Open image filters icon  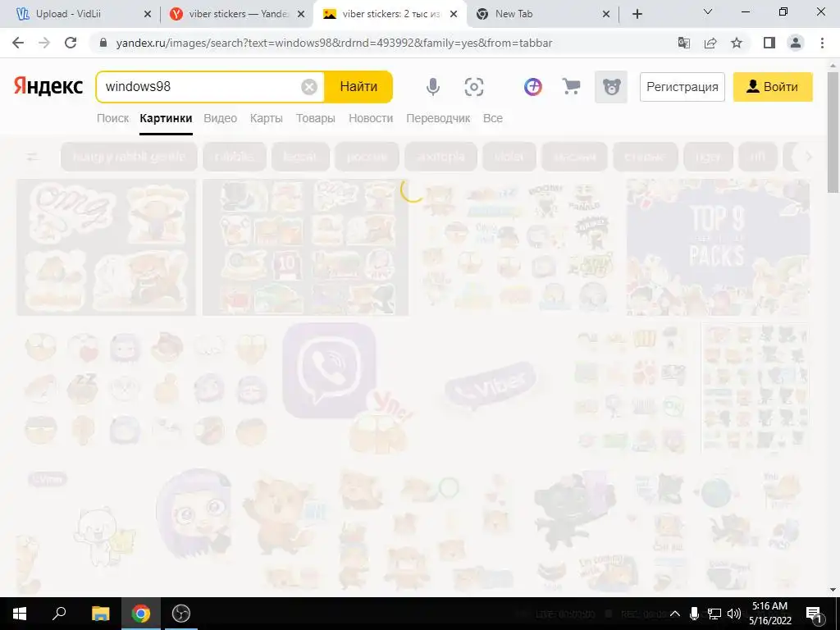pyautogui.click(x=33, y=157)
